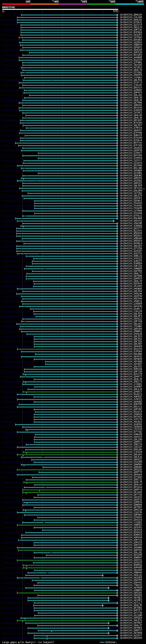Go to UniRef100_Q68UW3 entry
The width and height of the screenshot is (146, 644).
coord(131,402)
